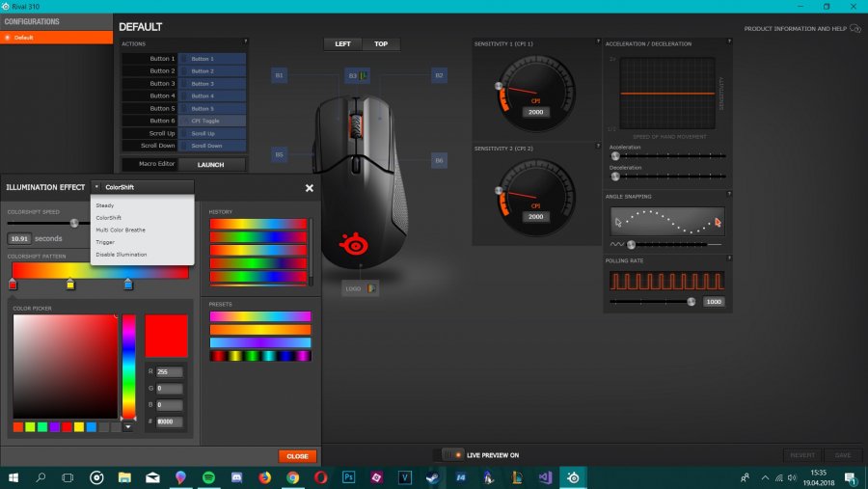Click the R value input field
This screenshot has width=868, height=489.
pyautogui.click(x=170, y=372)
